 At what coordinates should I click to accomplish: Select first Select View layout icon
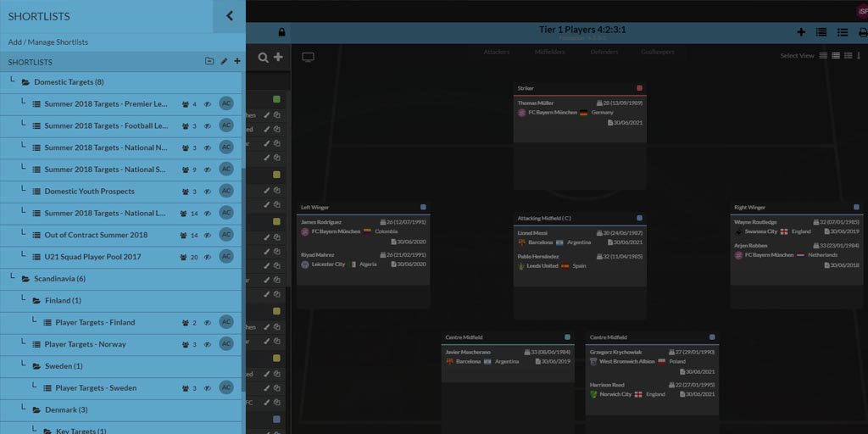823,55
